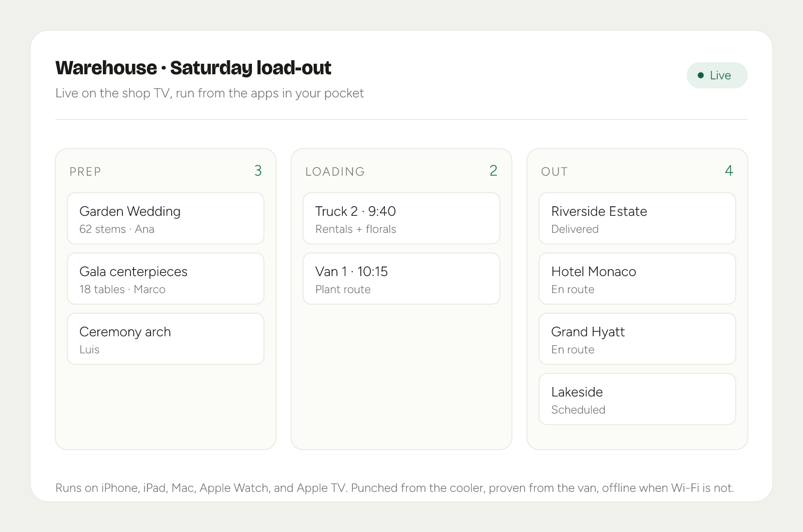Screen dimensions: 803x532
Task: Select the Gala centerpieces card
Action: (166, 279)
